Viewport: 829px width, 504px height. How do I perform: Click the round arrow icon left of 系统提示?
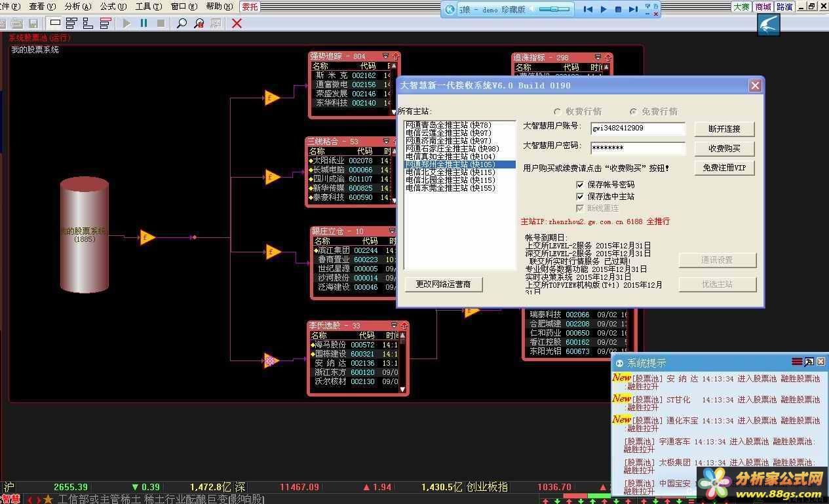tap(619, 362)
